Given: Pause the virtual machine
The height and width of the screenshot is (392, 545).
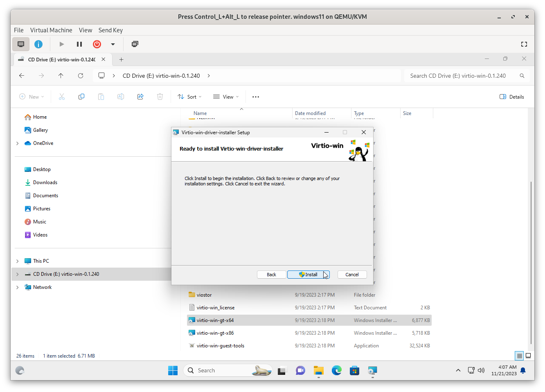Looking at the screenshot, I should (x=79, y=44).
